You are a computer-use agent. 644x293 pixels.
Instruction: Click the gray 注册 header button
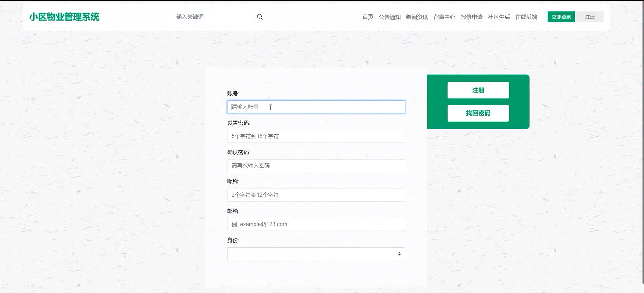click(590, 17)
